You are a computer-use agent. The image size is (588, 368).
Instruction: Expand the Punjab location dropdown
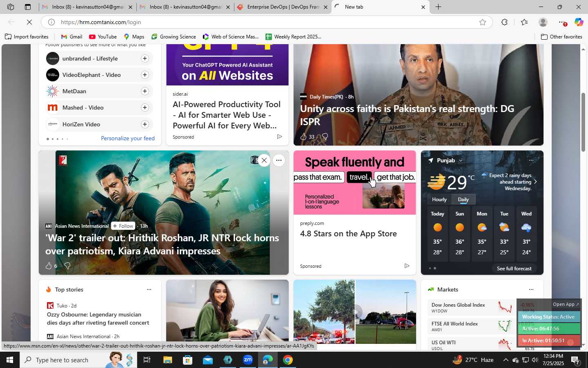point(461,161)
